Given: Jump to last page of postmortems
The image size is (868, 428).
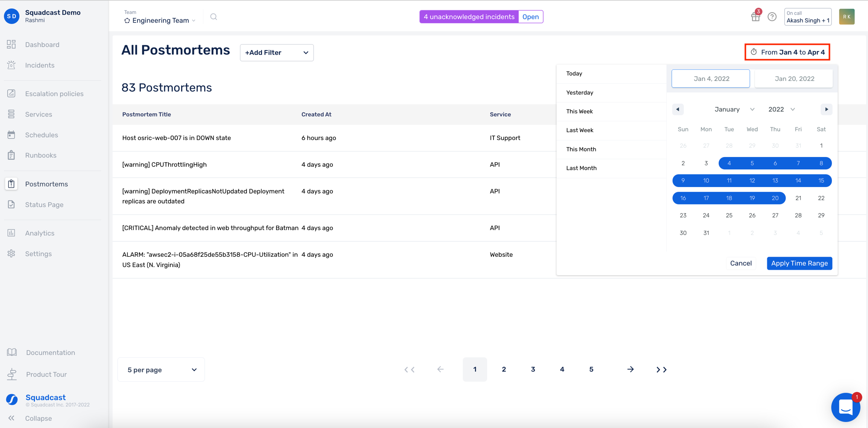Looking at the screenshot, I should point(661,370).
